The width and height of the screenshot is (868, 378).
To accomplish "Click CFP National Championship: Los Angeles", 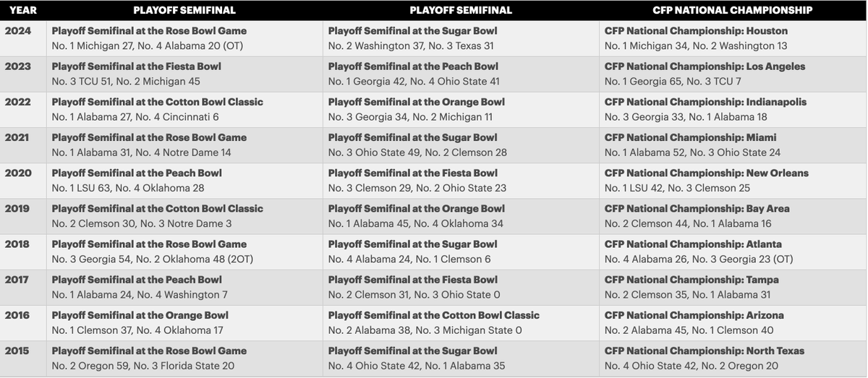I will tap(705, 66).
